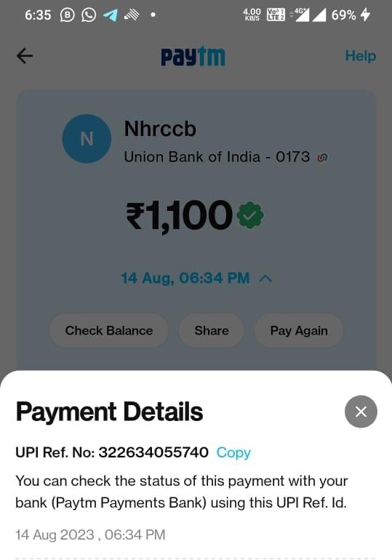Open the Help link
The image size is (392, 560).
click(x=360, y=56)
